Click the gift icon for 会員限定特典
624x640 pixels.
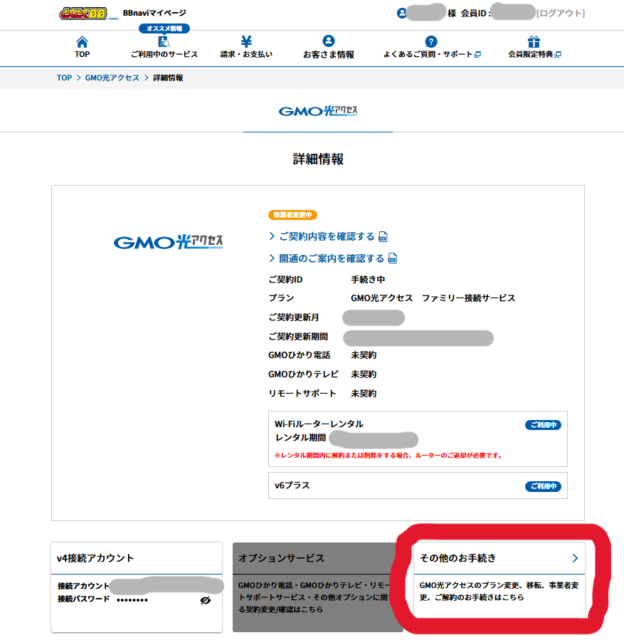(534, 42)
